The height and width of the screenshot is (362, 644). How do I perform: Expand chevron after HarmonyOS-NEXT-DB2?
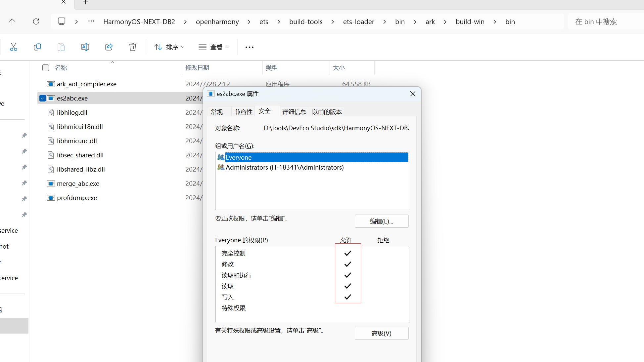(x=185, y=22)
